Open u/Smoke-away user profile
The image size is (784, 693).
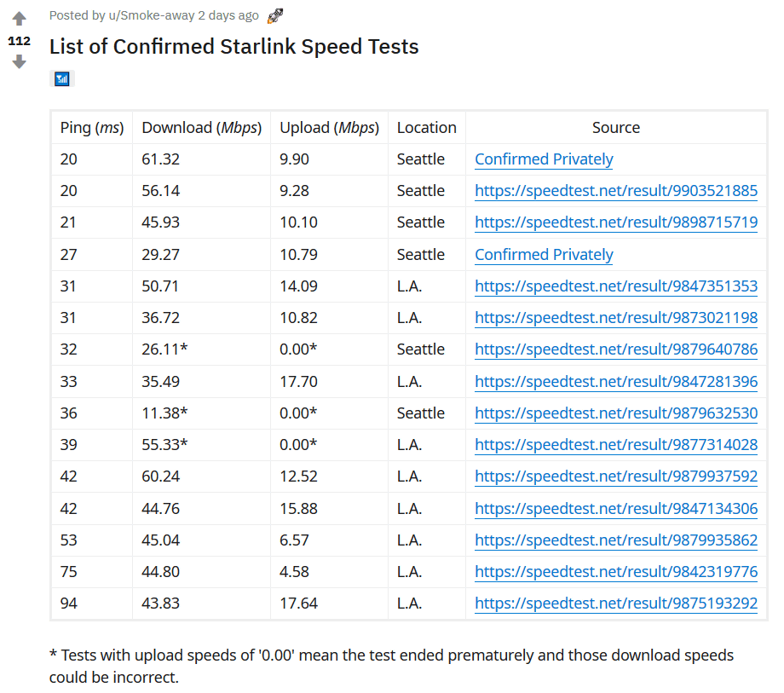click(151, 15)
